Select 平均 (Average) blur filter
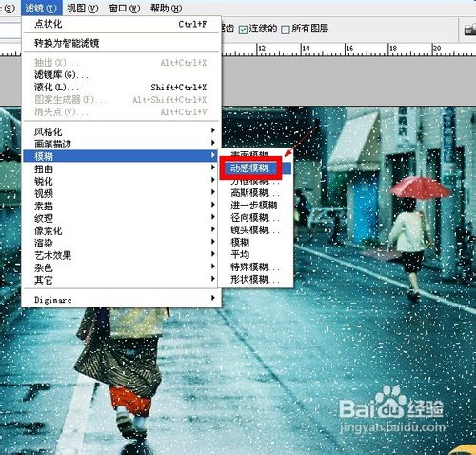This screenshot has height=455, width=476. [255, 255]
